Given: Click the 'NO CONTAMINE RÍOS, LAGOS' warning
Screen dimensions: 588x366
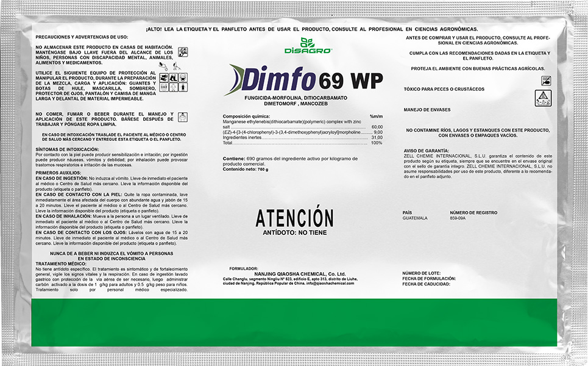Looking at the screenshot, I should (478, 132).
